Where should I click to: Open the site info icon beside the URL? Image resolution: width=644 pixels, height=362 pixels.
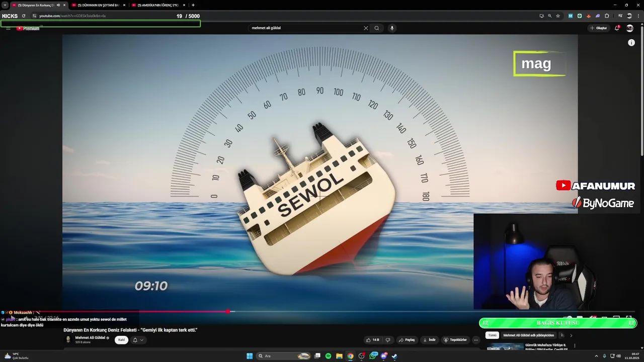pyautogui.click(x=34, y=16)
